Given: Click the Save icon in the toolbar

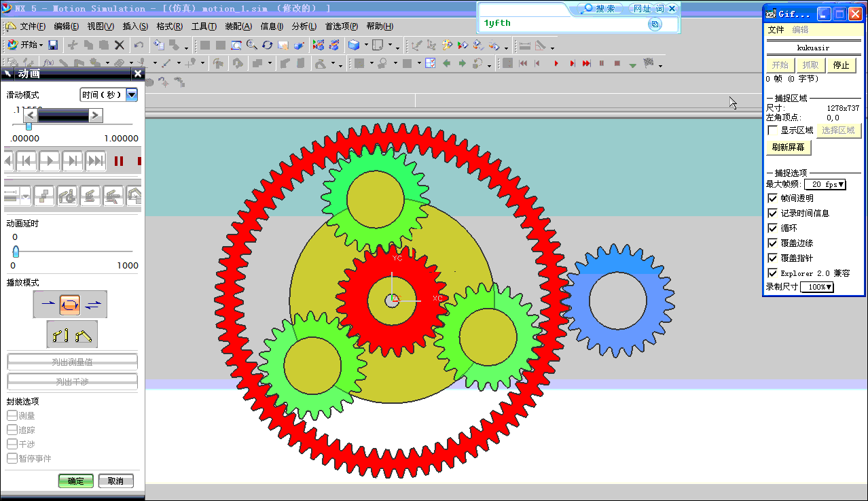Looking at the screenshot, I should 53,45.
